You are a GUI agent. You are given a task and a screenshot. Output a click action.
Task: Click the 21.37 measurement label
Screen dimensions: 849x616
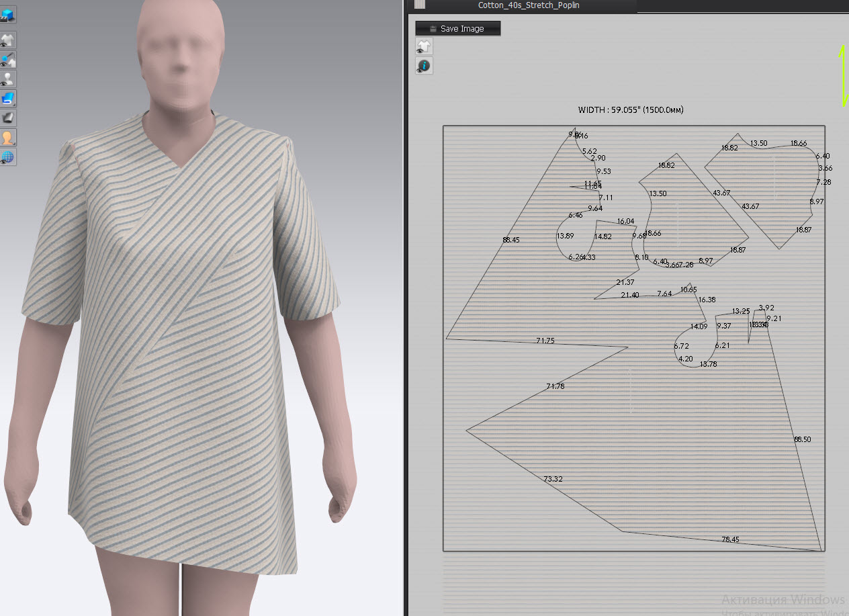[625, 282]
